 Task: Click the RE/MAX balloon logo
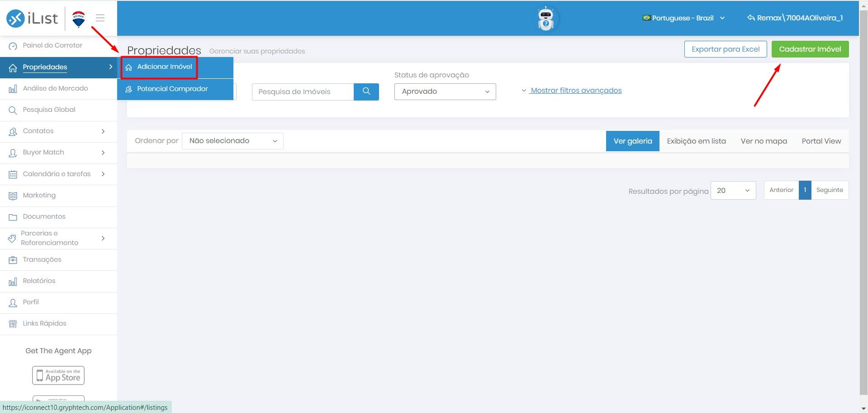[79, 19]
